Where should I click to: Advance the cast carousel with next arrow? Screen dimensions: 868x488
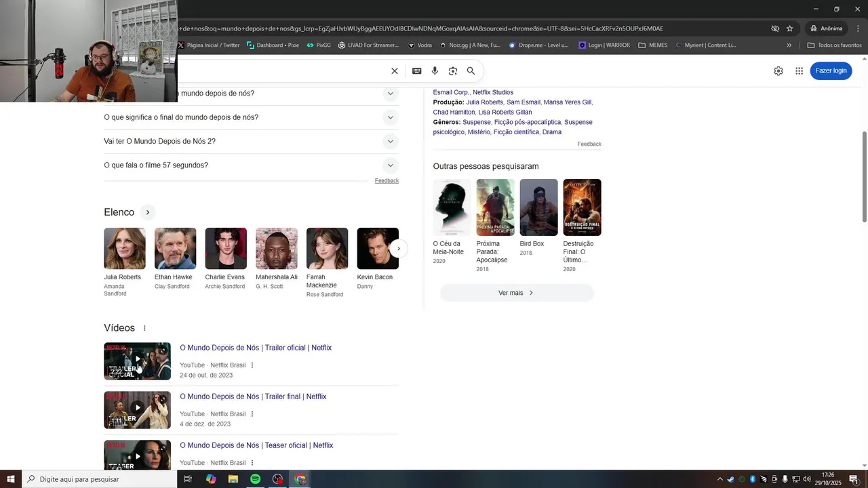point(399,249)
